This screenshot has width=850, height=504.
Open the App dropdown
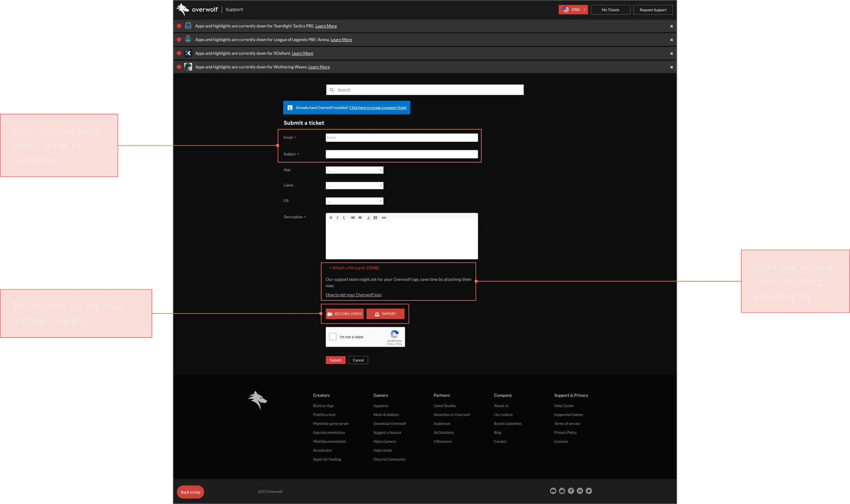click(x=355, y=170)
